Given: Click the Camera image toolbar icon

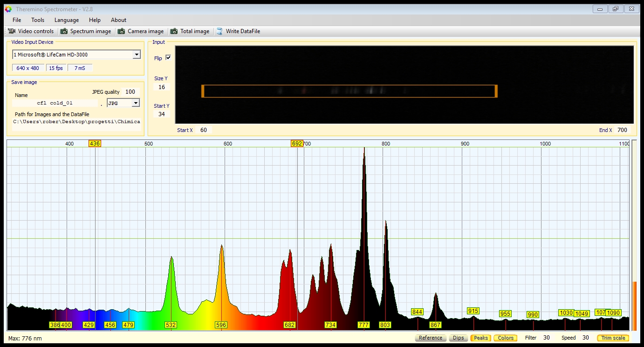Looking at the screenshot, I should (x=122, y=31).
